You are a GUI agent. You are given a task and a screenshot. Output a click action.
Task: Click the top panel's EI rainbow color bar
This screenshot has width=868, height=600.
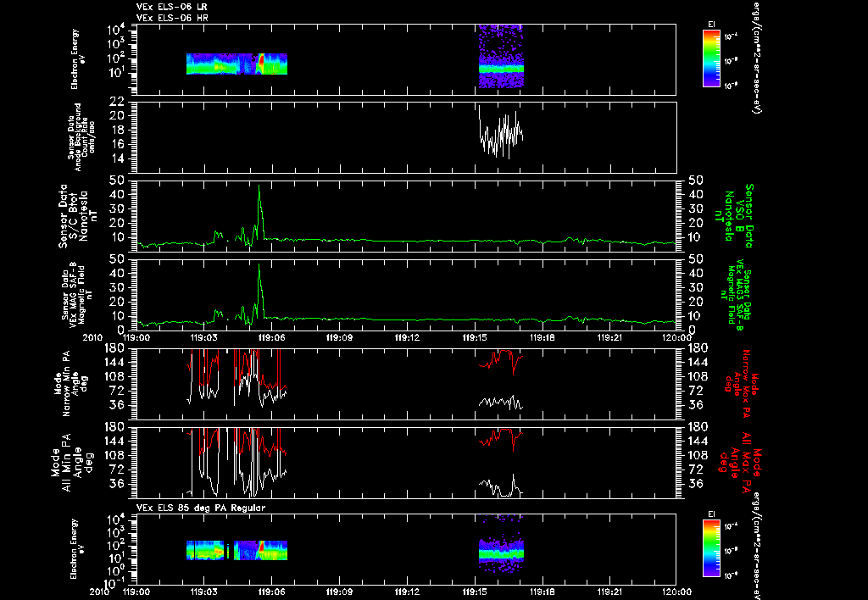point(711,58)
